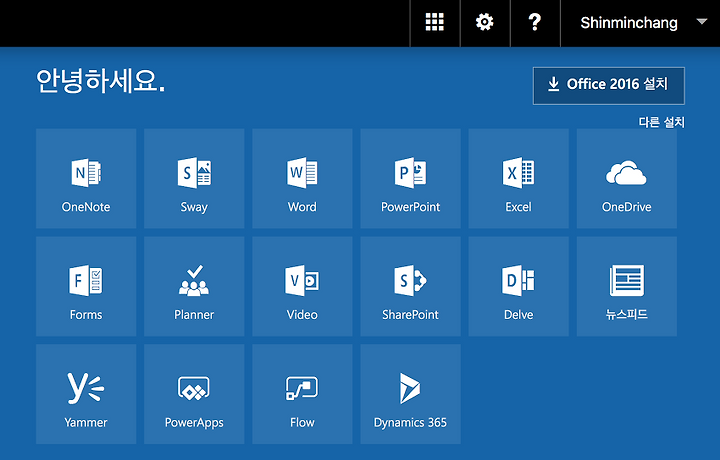720x460 pixels.
Task: Open the 뉴스피드 newsfeed tile
Action: 627,286
